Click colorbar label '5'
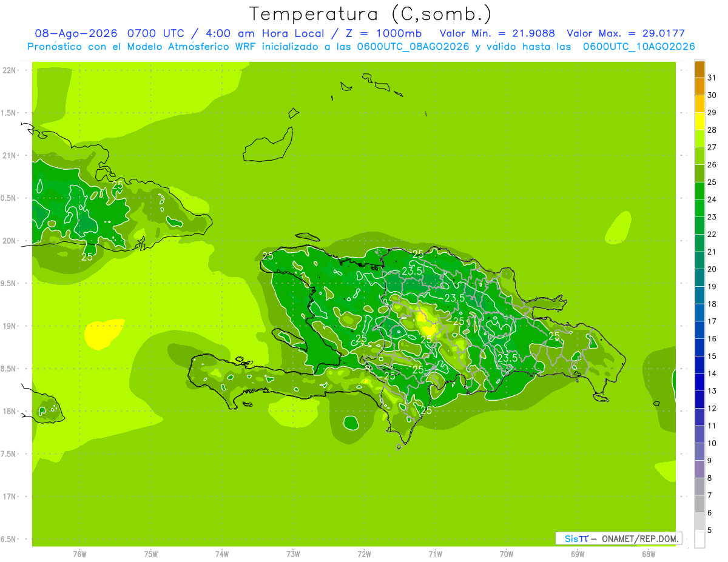728x562 pixels. [710, 530]
